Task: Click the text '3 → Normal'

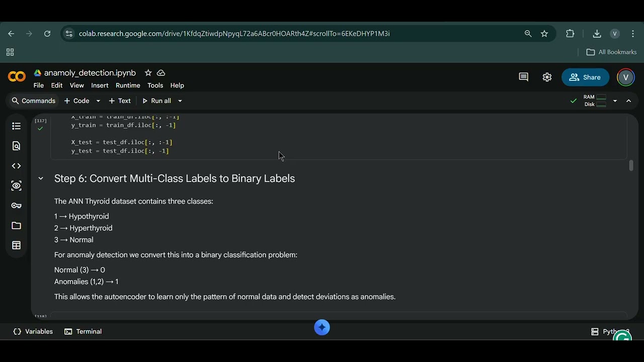Action: [x=73, y=240]
